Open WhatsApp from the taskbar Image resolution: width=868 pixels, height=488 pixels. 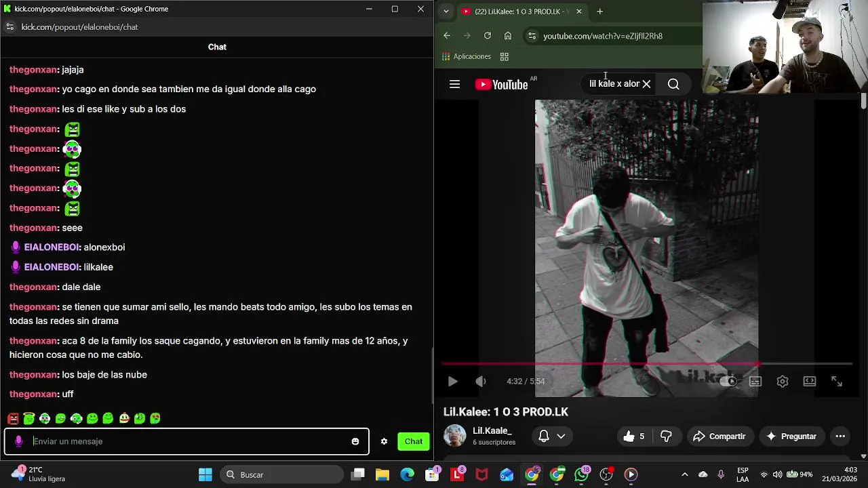tap(581, 474)
